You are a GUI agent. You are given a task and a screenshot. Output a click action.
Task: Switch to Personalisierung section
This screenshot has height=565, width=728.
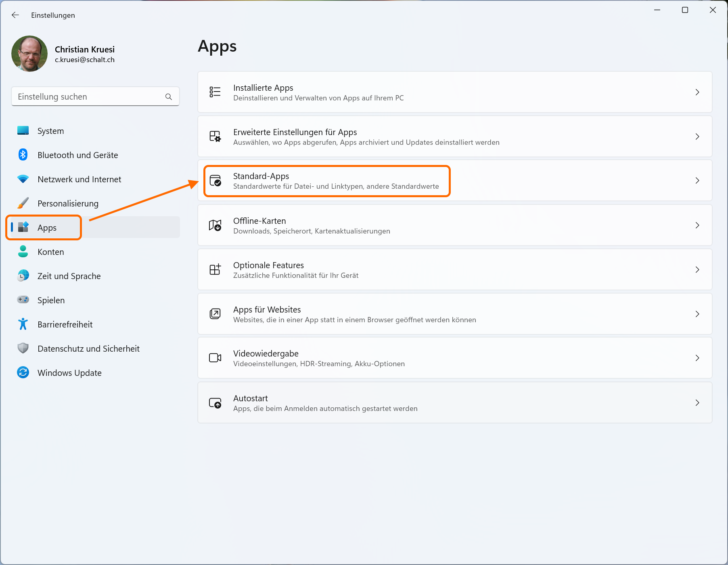(68, 204)
